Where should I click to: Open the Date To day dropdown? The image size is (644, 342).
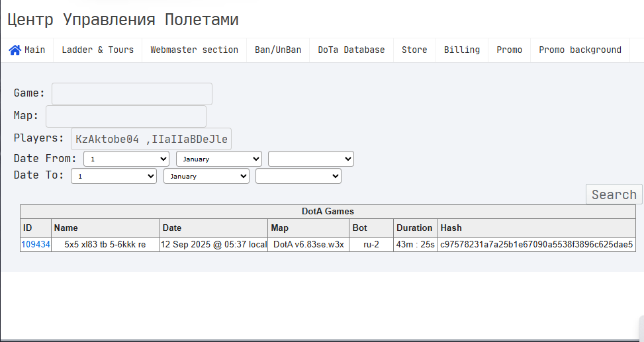pyautogui.click(x=114, y=176)
